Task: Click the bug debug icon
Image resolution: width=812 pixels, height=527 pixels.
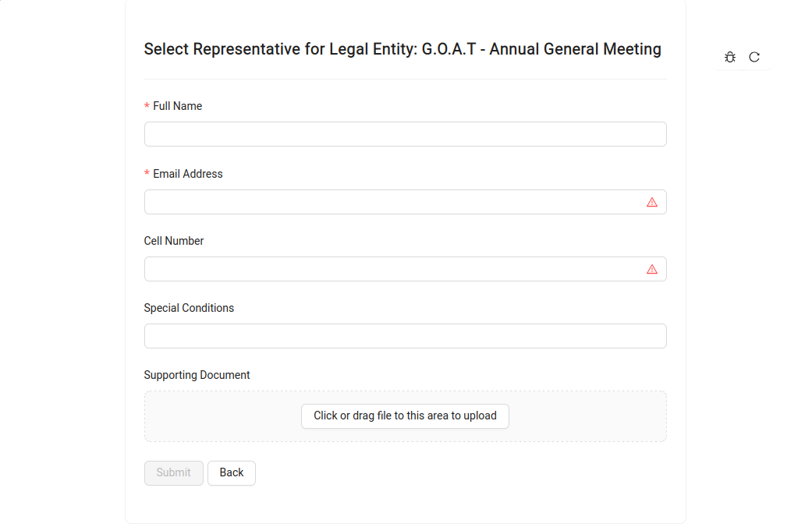Action: pyautogui.click(x=729, y=57)
